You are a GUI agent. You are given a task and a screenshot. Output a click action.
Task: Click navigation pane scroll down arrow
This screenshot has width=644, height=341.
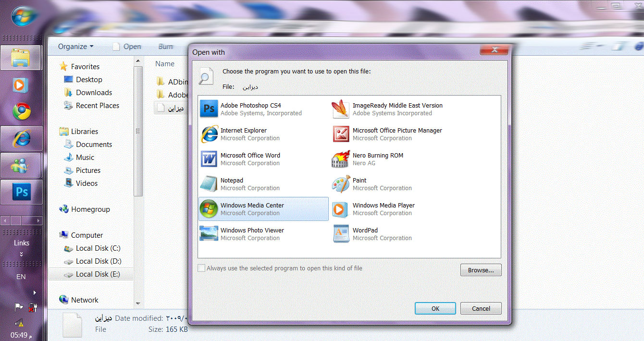coord(138,304)
